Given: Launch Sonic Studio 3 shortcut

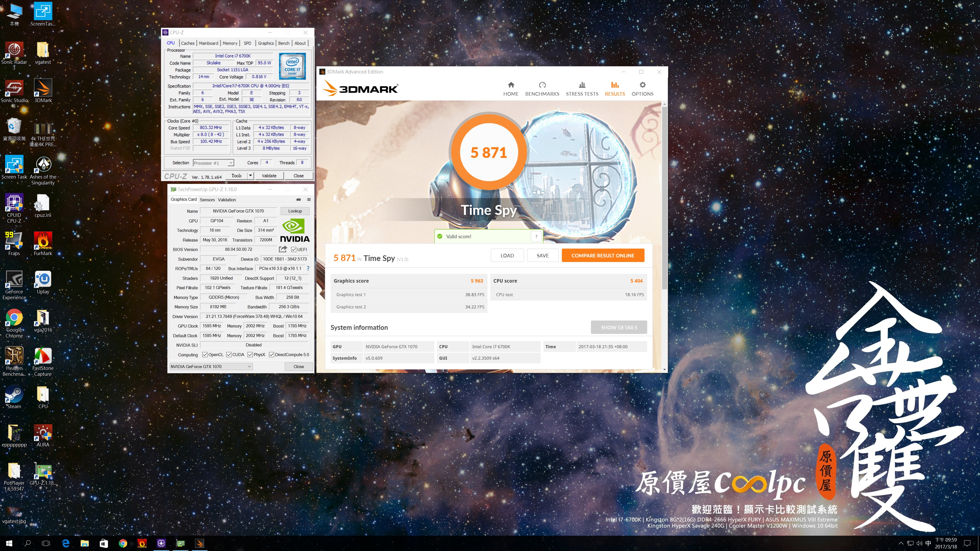Looking at the screenshot, I should [14, 94].
